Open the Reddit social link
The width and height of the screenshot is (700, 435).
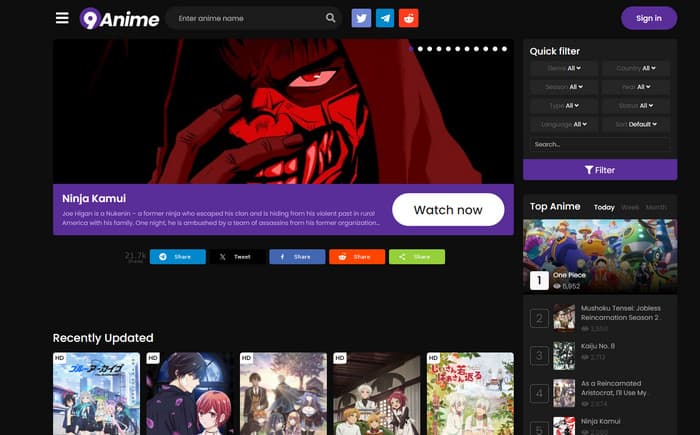tap(408, 18)
